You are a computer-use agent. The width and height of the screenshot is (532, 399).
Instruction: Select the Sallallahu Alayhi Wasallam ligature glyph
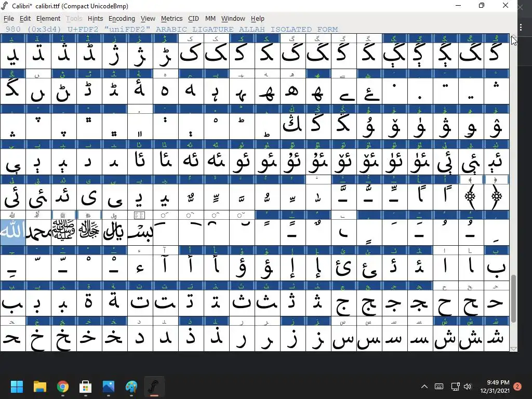pos(64,232)
